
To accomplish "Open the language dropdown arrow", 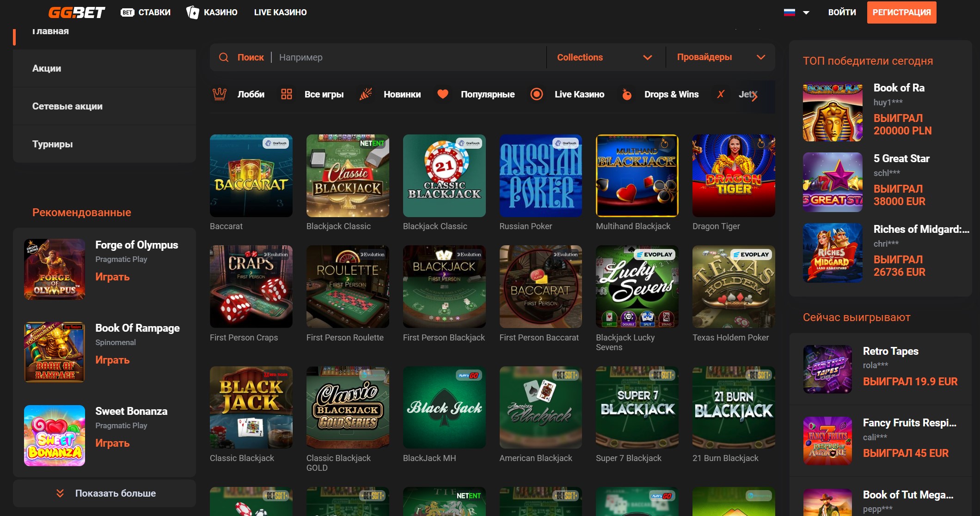I will (806, 13).
